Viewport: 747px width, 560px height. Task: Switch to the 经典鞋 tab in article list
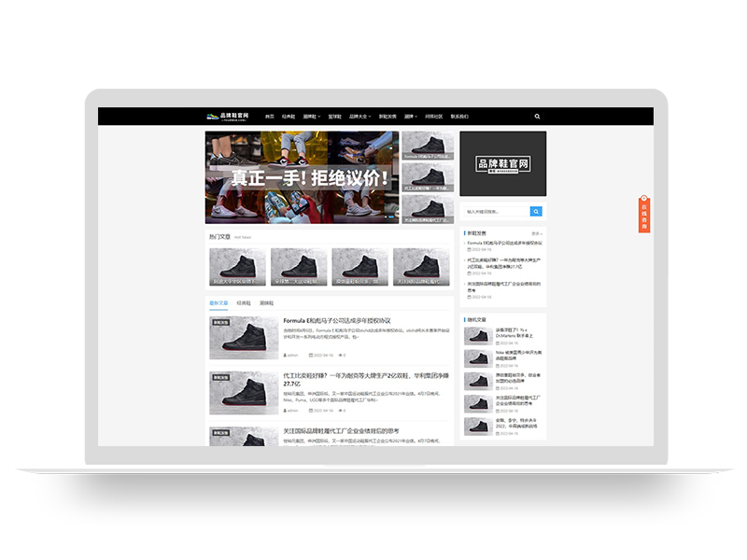pos(244,303)
